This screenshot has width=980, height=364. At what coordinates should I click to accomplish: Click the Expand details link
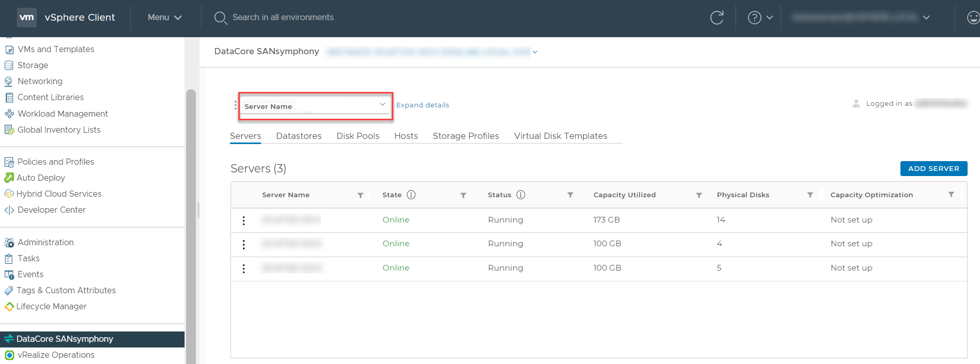click(423, 105)
